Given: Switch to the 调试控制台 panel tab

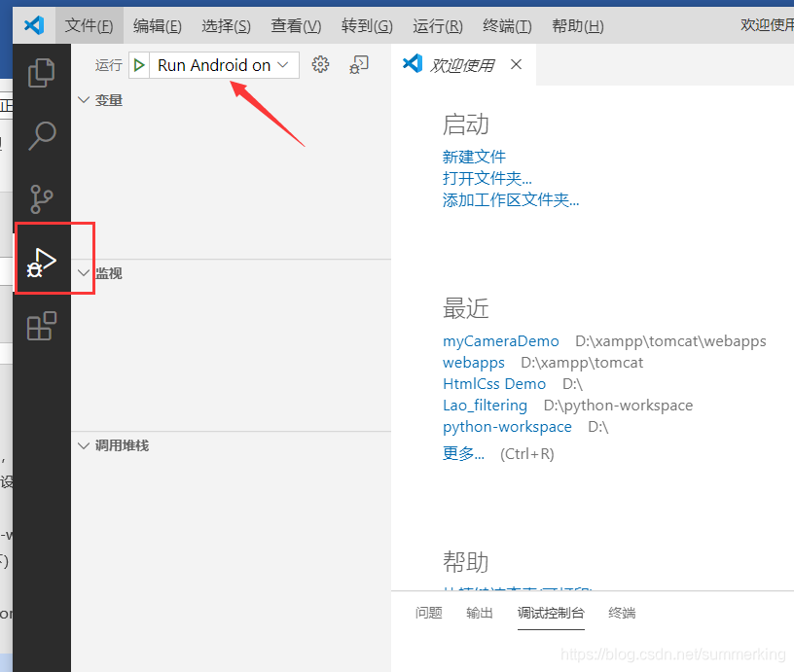Looking at the screenshot, I should pyautogui.click(x=551, y=613).
